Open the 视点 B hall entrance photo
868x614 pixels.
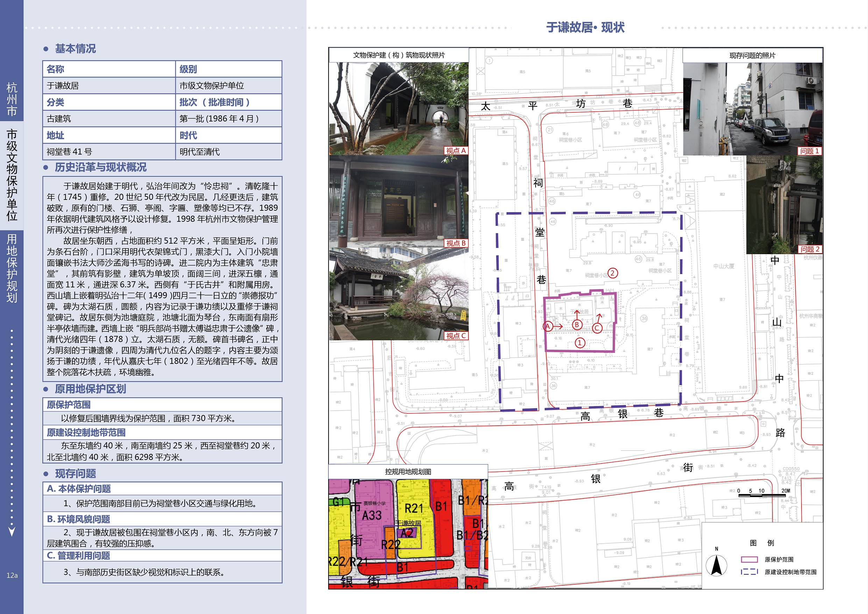point(398,201)
